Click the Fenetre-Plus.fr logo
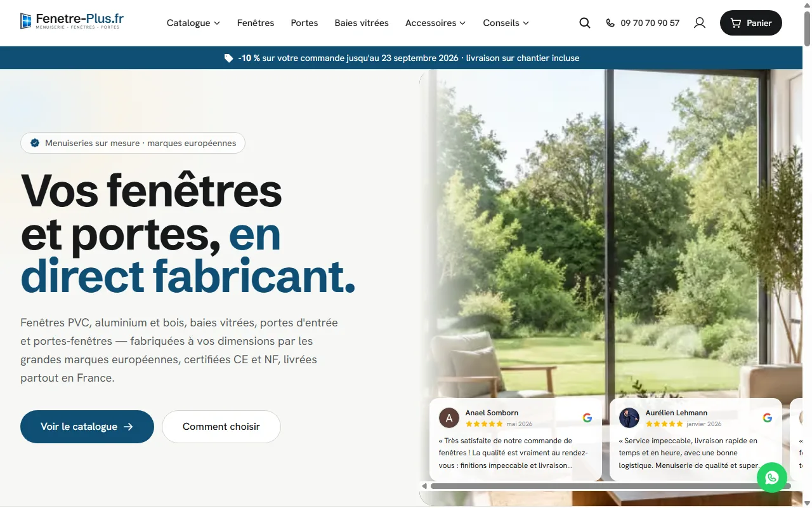Image resolution: width=812 pixels, height=508 pixels. 72,22
